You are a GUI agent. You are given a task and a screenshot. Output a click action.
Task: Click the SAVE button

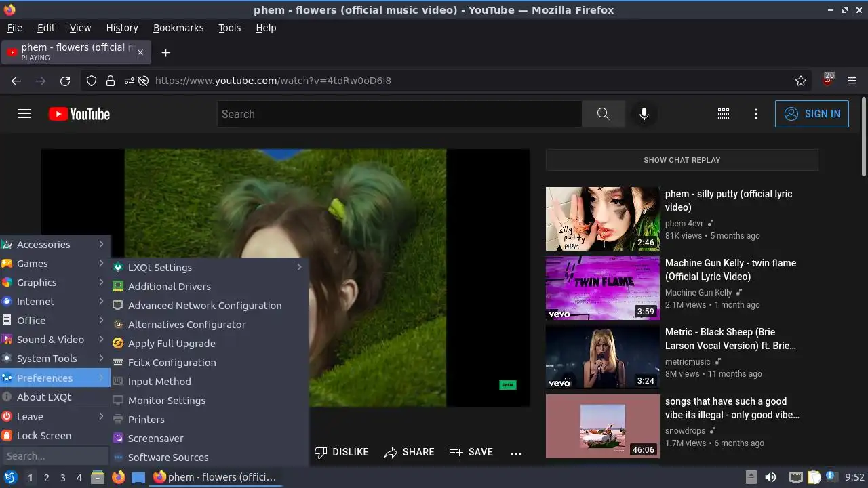(x=471, y=452)
